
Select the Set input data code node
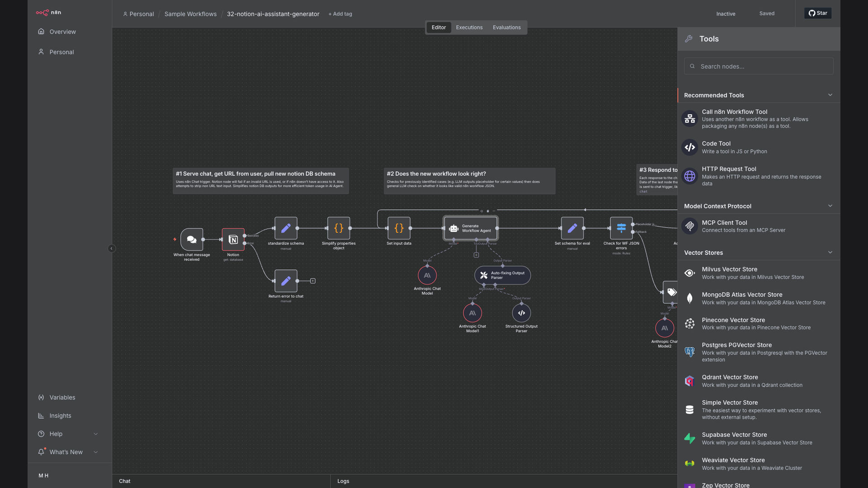click(x=399, y=228)
